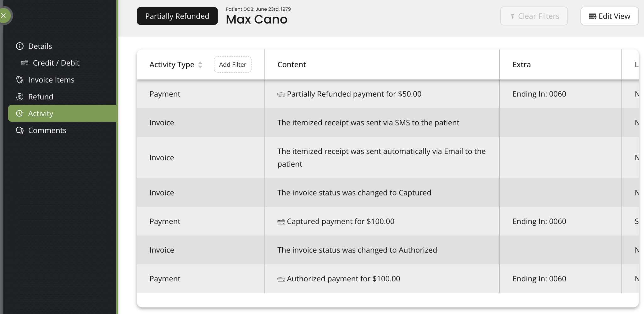Open Comments using the speech bubble icon
644x314 pixels.
click(x=19, y=130)
